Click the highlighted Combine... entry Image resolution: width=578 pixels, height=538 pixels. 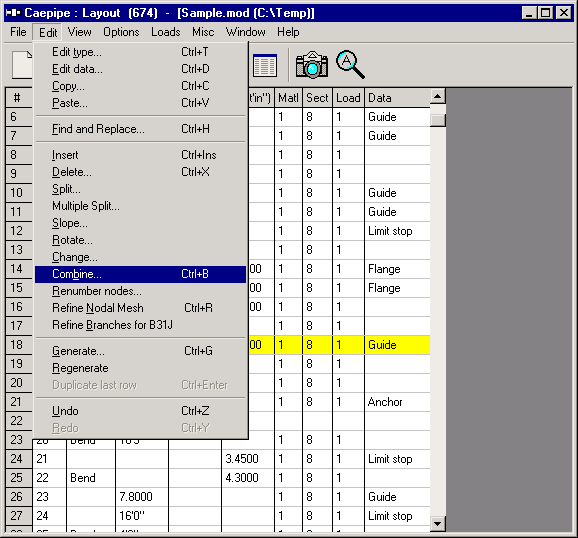pos(140,274)
